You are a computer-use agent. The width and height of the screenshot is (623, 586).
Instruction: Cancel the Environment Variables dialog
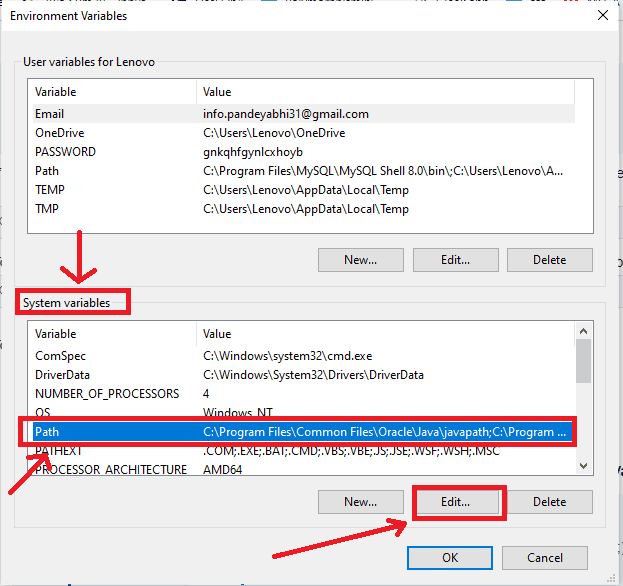coord(545,558)
